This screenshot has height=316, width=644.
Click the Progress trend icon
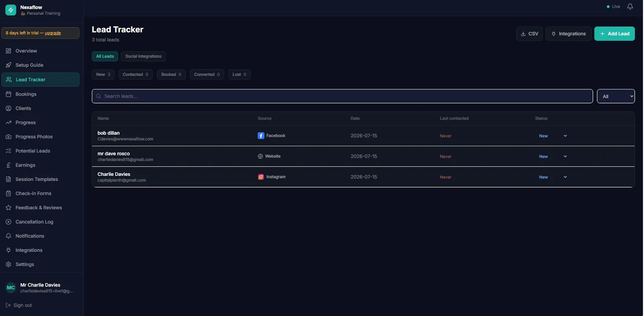pos(8,122)
